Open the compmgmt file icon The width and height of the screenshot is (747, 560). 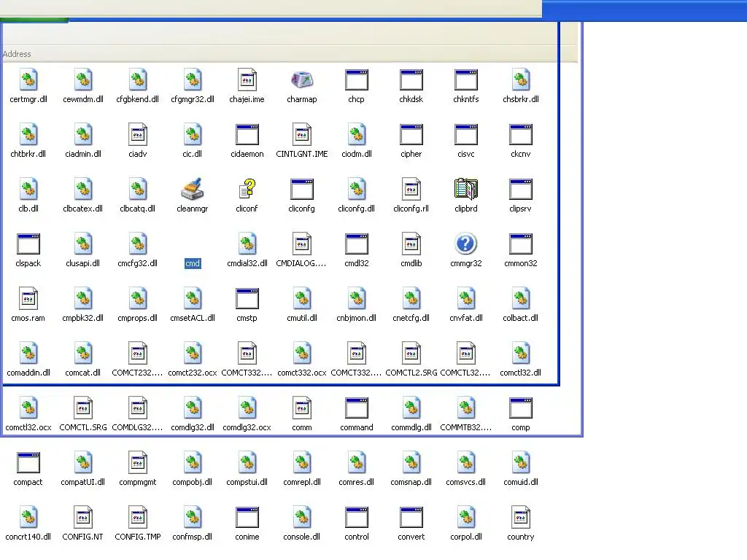(138, 463)
